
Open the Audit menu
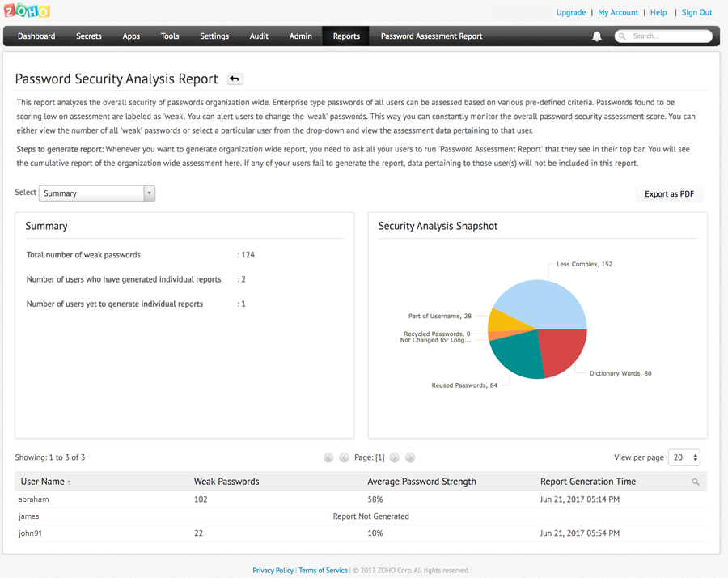(x=259, y=36)
